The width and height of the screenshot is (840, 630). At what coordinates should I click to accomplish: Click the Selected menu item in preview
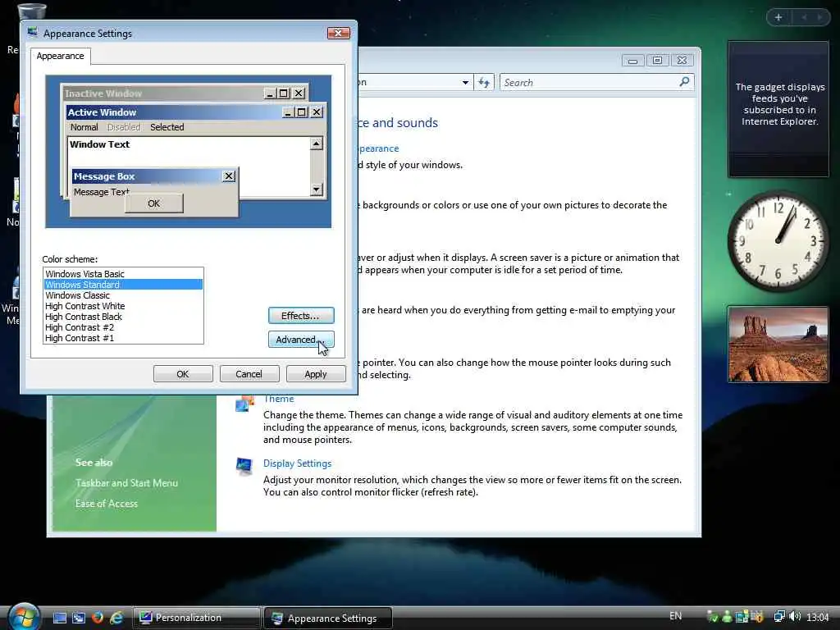167,127
